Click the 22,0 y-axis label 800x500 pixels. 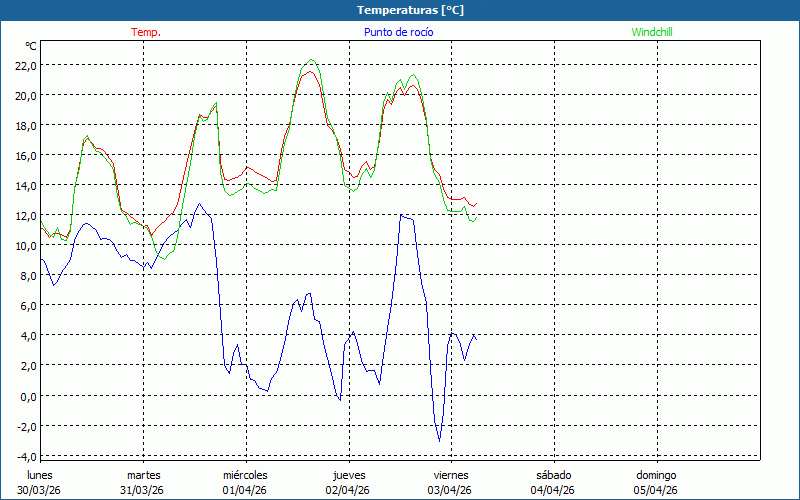[x=24, y=65]
